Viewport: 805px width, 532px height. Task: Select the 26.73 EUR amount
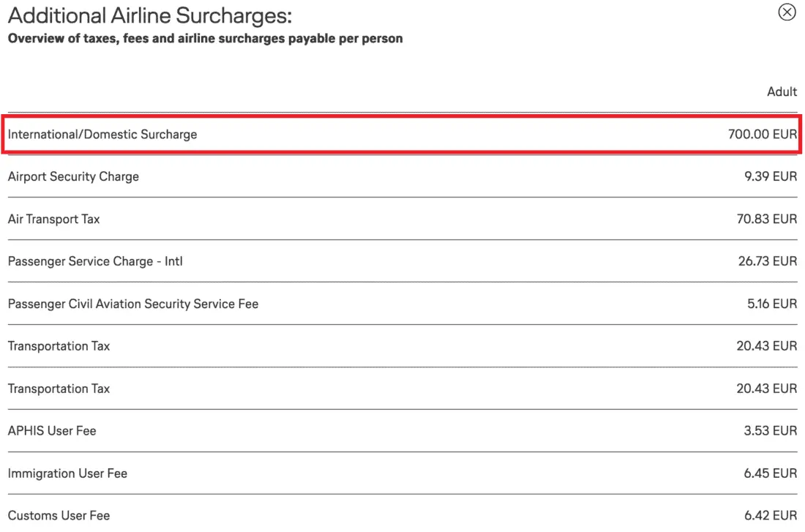tap(767, 261)
